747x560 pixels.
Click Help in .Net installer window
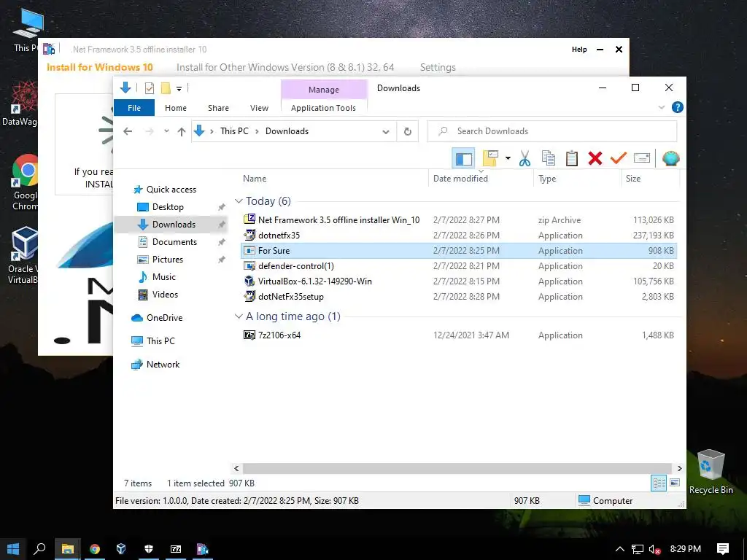click(579, 50)
